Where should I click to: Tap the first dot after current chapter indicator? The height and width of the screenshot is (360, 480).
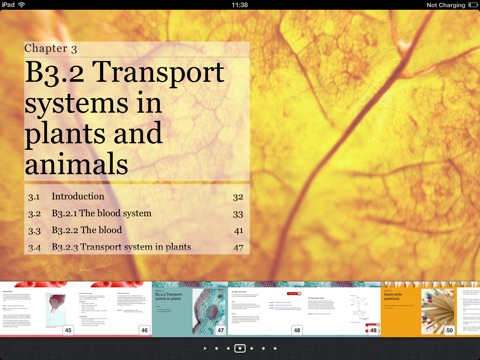[252, 348]
